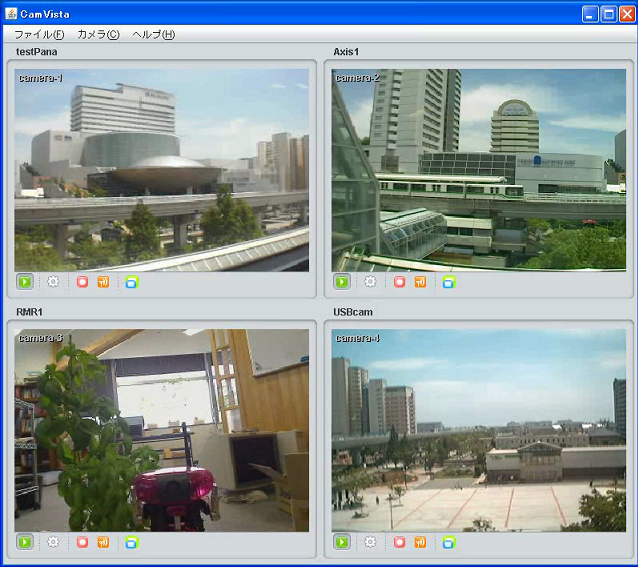This screenshot has width=638, height=567.
Task: Click orange icon under RMR1 feed
Action: click(x=103, y=542)
